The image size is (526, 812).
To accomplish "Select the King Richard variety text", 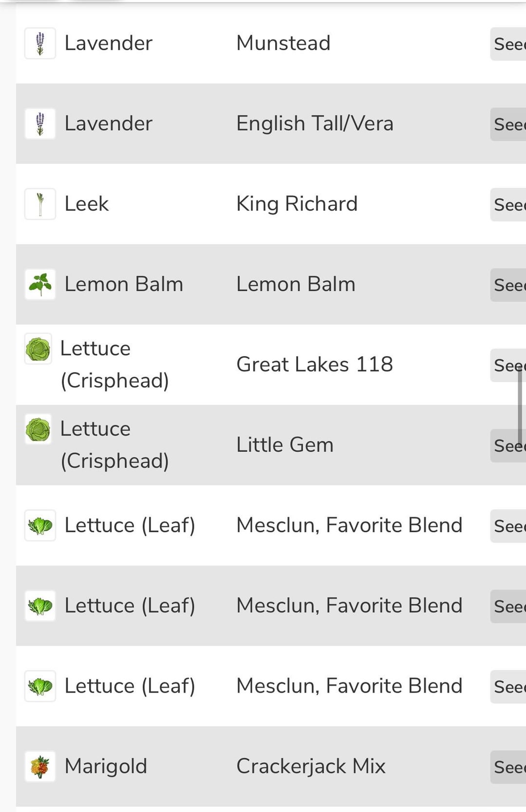I will click(x=297, y=204).
